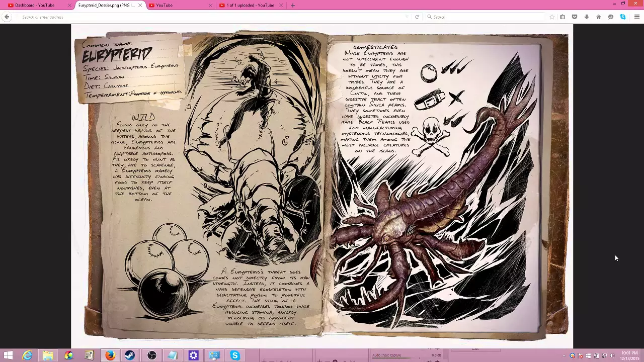Close the Dashboard - YouTube tab
The height and width of the screenshot is (362, 644).
69,5
